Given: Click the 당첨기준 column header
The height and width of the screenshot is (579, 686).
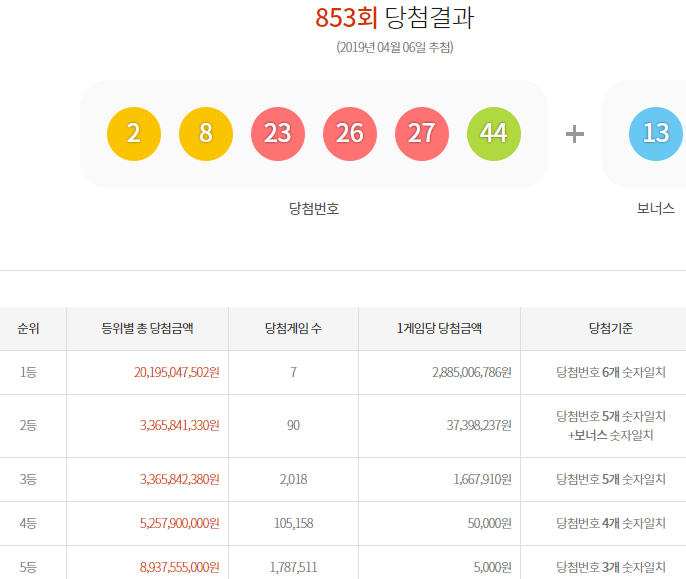Looking at the screenshot, I should (x=611, y=328).
